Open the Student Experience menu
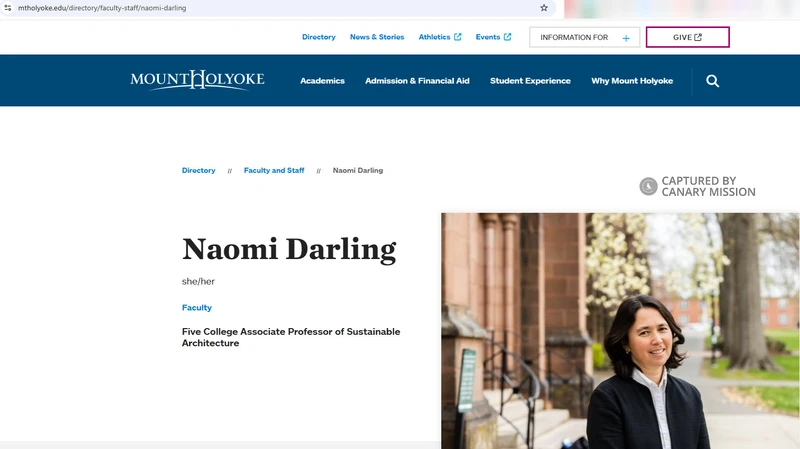 click(x=530, y=81)
